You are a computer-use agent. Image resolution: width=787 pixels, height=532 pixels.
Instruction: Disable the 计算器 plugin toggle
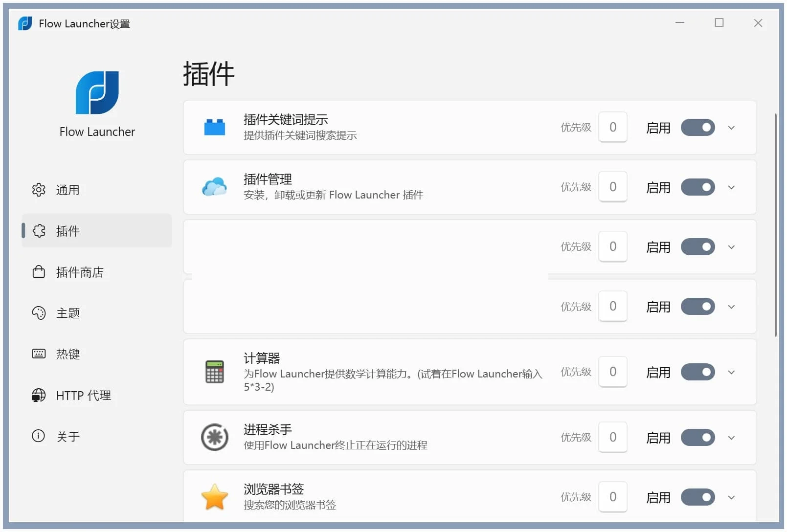tap(697, 372)
